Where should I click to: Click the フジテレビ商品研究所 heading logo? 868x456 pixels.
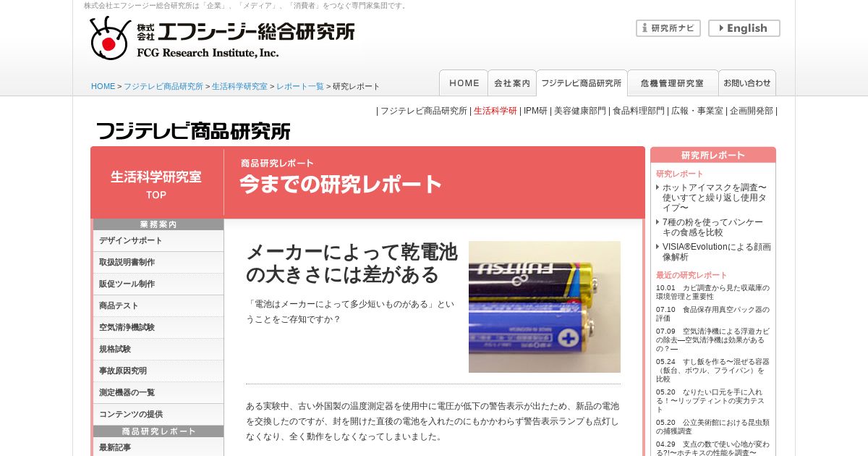pos(193,131)
